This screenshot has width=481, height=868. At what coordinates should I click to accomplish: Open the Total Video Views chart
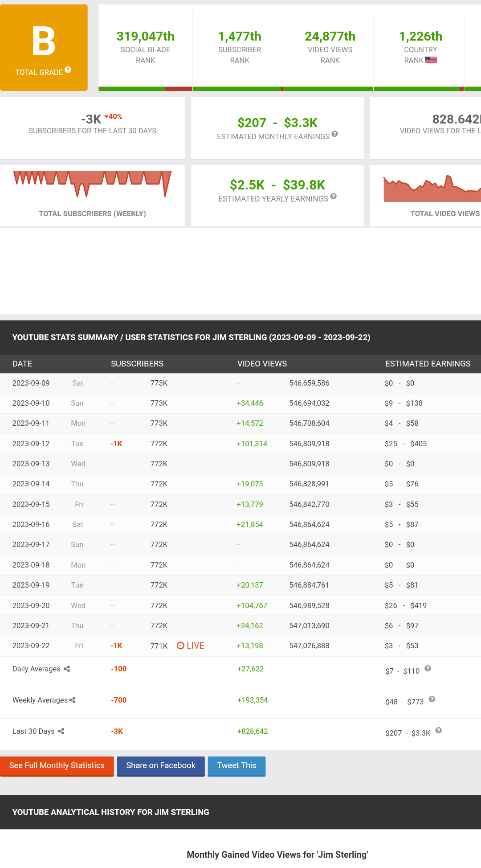432,188
